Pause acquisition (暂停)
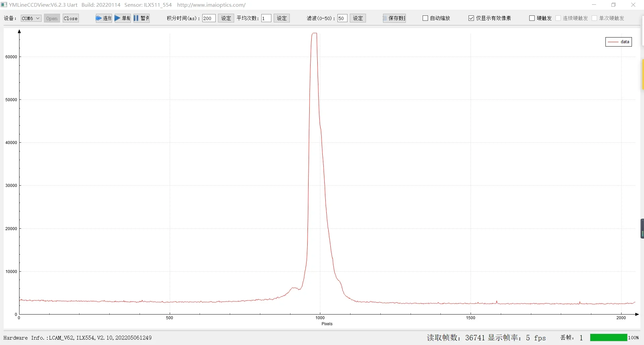The image size is (644, 345). [x=141, y=18]
